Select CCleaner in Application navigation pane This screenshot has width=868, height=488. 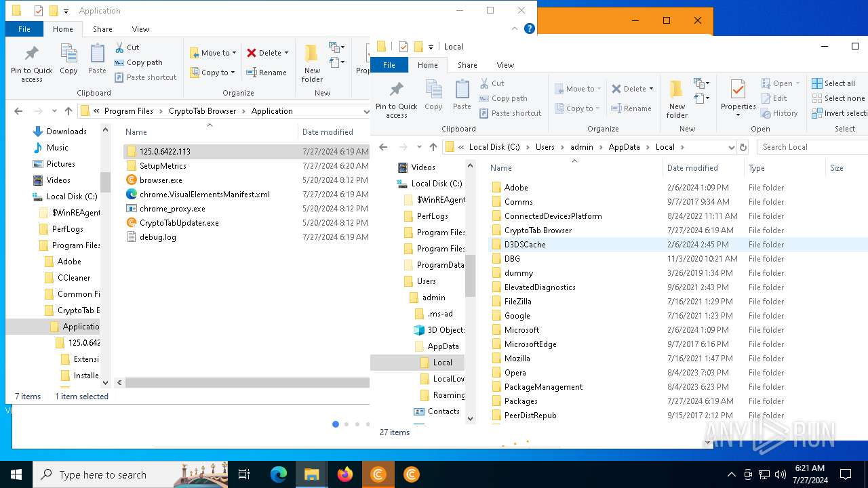(74, 278)
